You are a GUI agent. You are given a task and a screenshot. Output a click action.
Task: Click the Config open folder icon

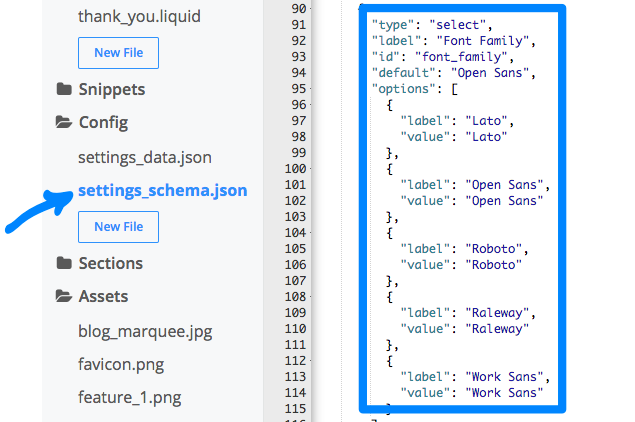pyautogui.click(x=64, y=122)
